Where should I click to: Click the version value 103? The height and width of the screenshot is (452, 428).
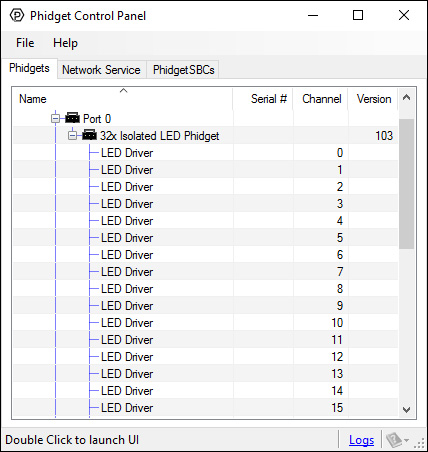tap(384, 136)
